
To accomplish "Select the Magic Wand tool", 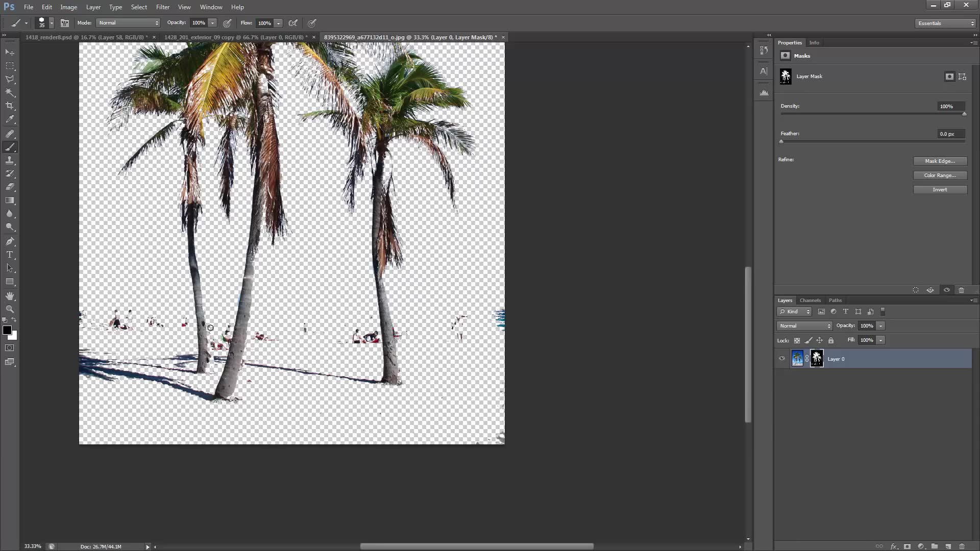I will [x=10, y=92].
